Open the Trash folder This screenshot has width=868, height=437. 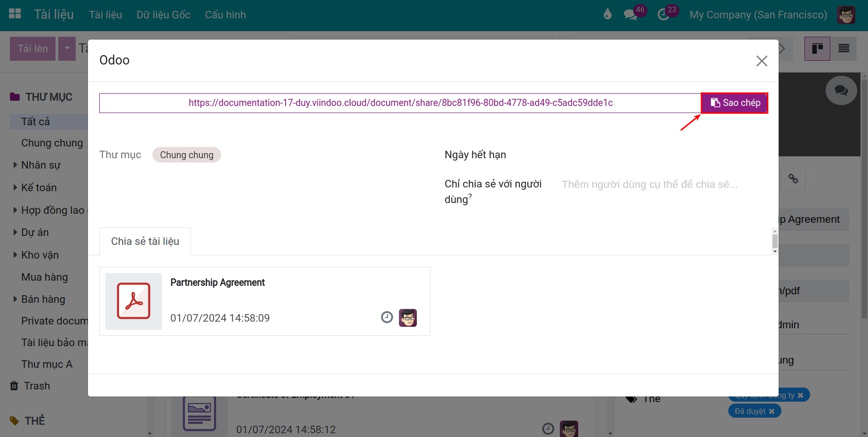click(37, 386)
